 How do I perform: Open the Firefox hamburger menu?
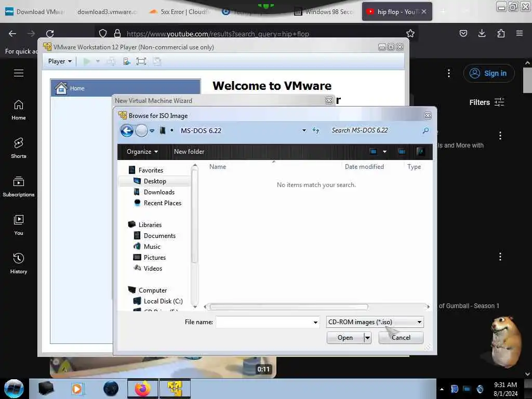pos(520,33)
